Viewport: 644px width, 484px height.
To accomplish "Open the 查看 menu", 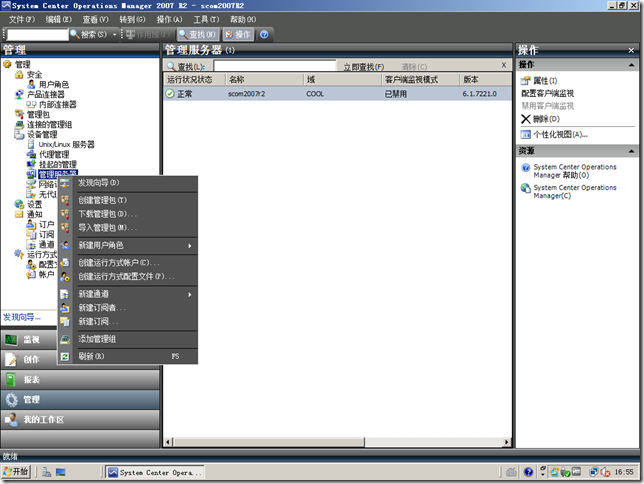I will pos(95,19).
